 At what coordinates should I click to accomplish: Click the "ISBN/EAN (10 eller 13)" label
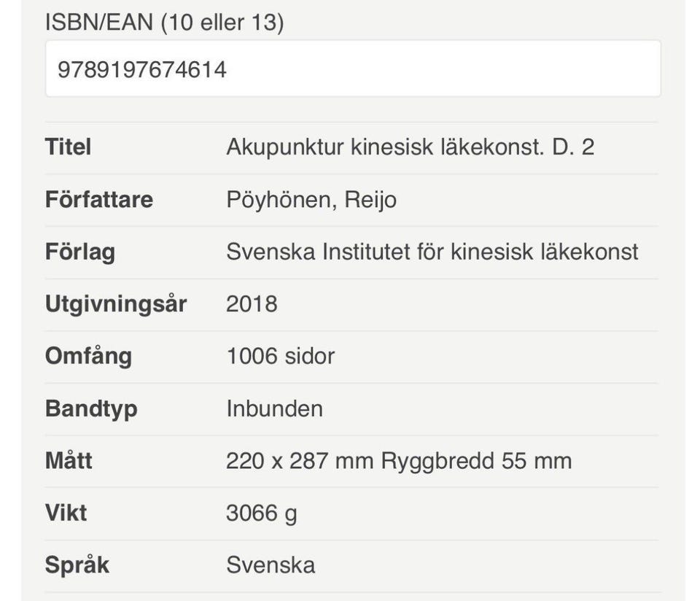pyautogui.click(x=164, y=22)
